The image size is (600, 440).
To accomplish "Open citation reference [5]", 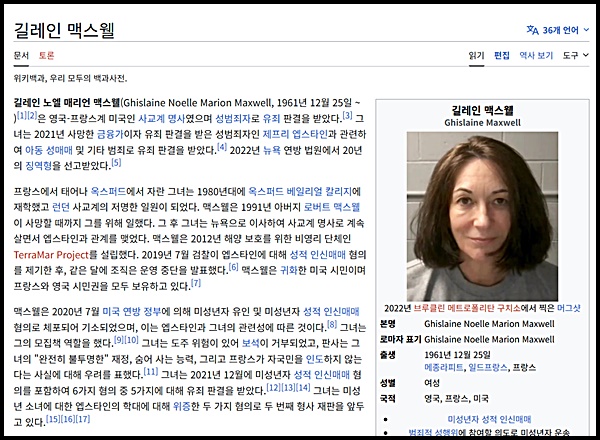I will tap(116, 163).
